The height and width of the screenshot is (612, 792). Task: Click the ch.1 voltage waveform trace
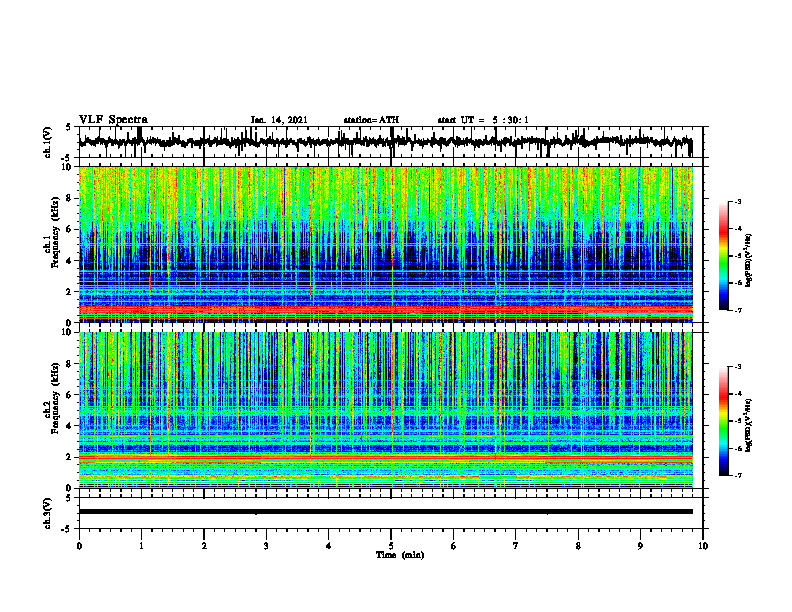[385, 142]
